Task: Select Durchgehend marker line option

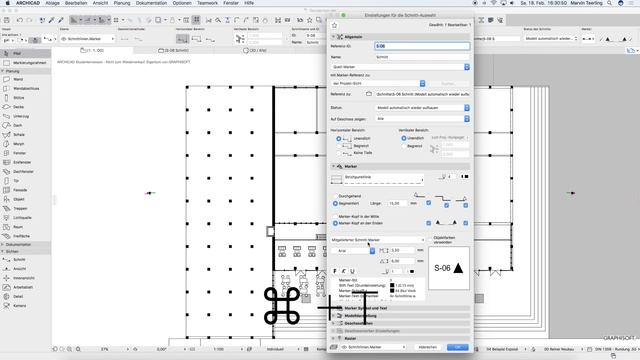Action: (336, 196)
